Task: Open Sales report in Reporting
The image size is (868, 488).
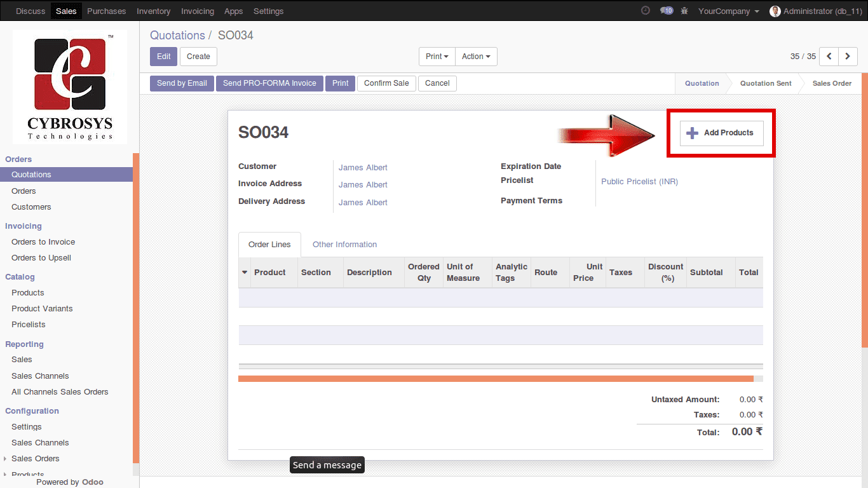Action: point(22,360)
